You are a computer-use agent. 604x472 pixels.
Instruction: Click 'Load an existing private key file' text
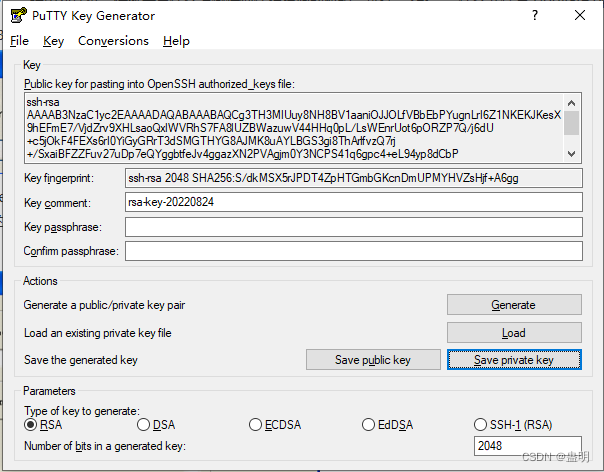click(x=97, y=333)
